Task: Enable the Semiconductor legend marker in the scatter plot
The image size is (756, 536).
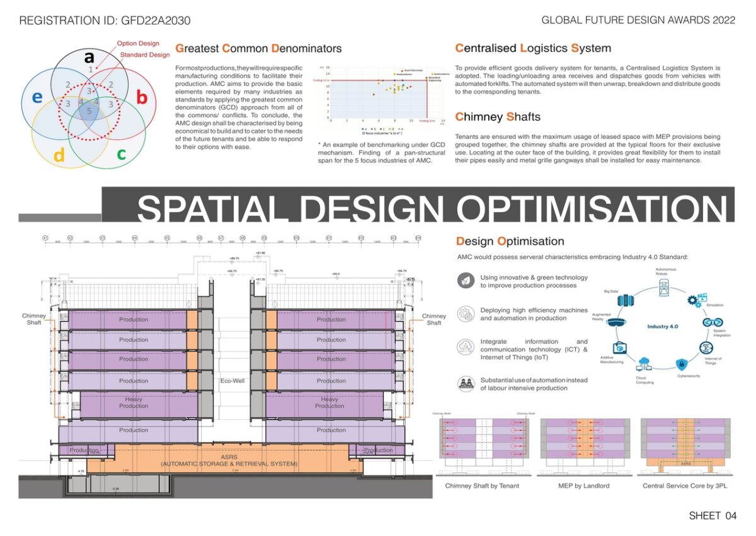Action: point(396,74)
